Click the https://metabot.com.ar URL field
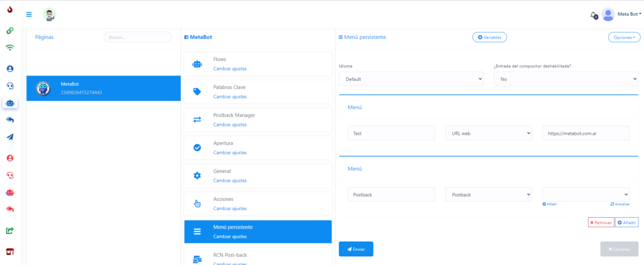This screenshot has height=265, width=644. pos(586,133)
